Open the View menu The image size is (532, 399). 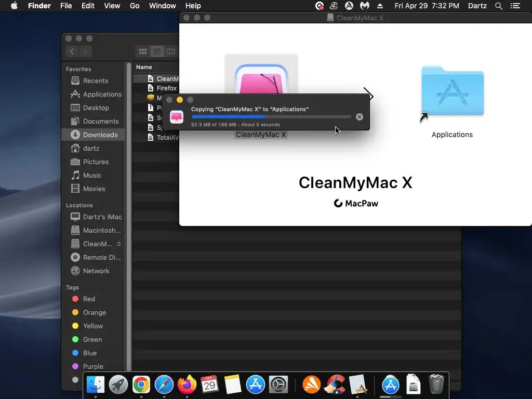tap(112, 6)
